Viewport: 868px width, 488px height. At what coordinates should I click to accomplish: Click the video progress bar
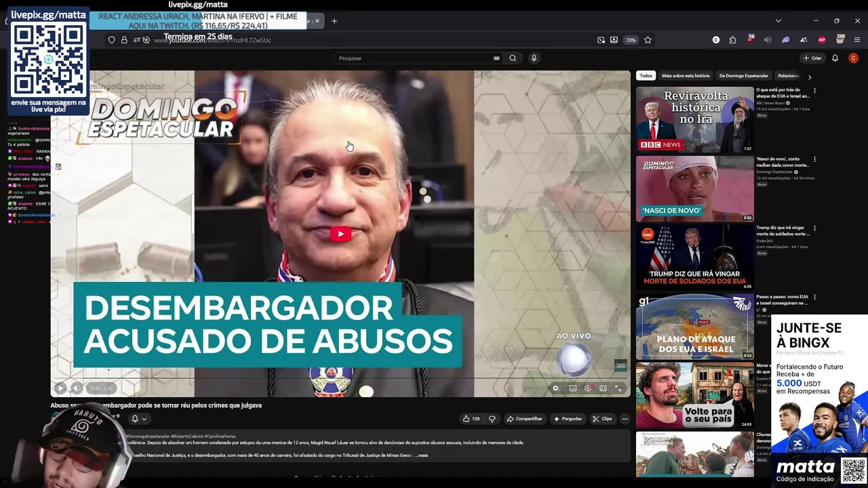(x=340, y=378)
